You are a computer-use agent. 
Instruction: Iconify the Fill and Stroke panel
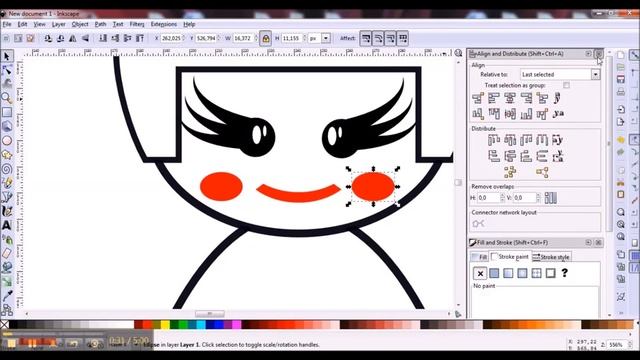click(x=588, y=242)
